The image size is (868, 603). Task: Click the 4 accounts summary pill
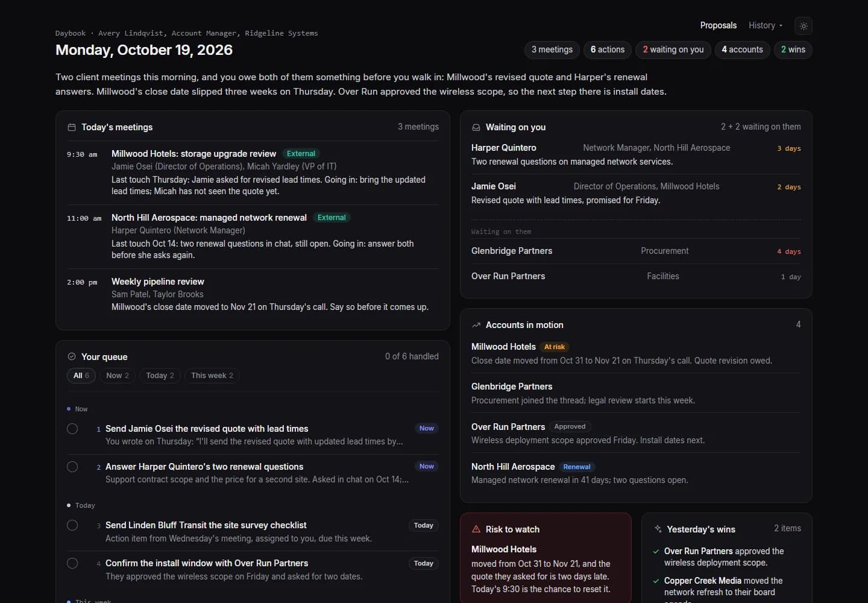(743, 49)
